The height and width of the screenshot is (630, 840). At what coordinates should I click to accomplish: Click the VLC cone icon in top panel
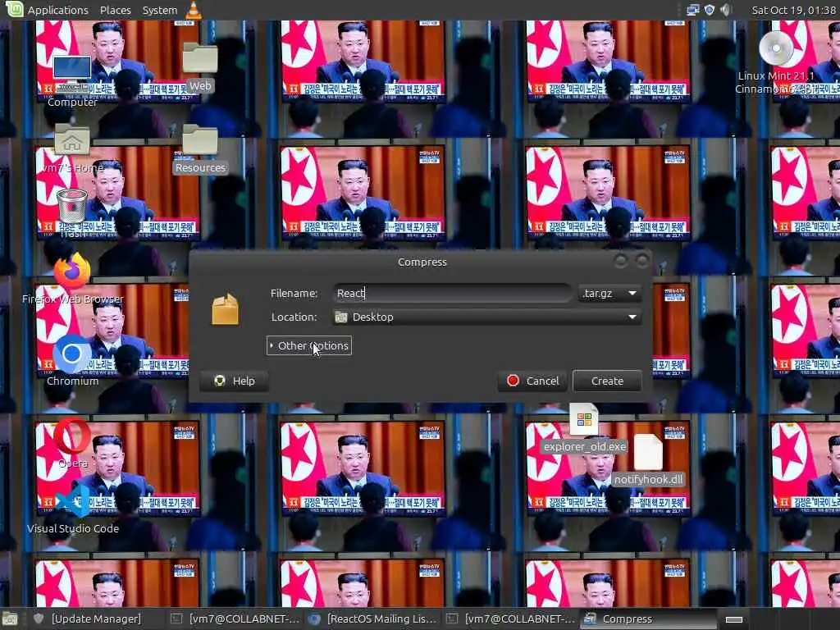tap(194, 10)
